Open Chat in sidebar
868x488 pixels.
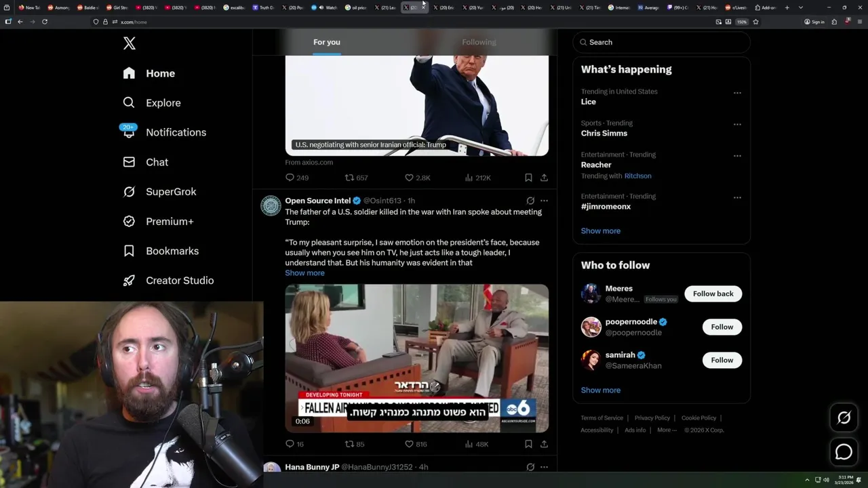coord(145,162)
